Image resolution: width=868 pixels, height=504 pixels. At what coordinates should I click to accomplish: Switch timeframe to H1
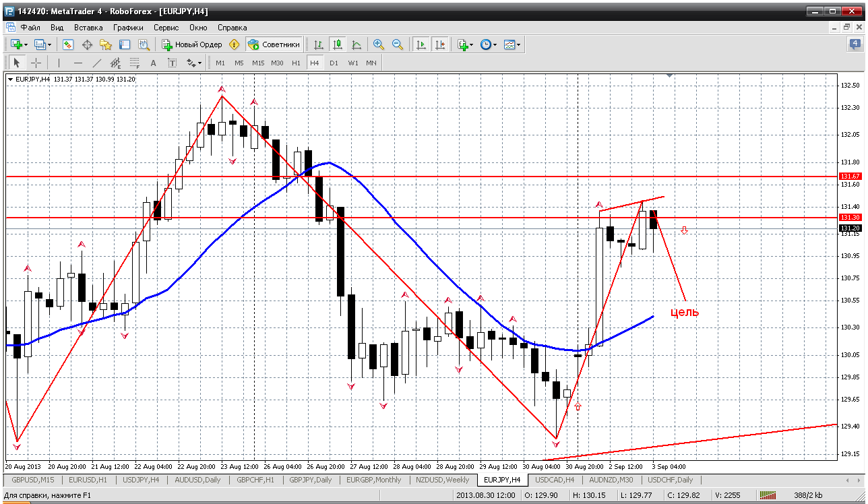[x=296, y=63]
